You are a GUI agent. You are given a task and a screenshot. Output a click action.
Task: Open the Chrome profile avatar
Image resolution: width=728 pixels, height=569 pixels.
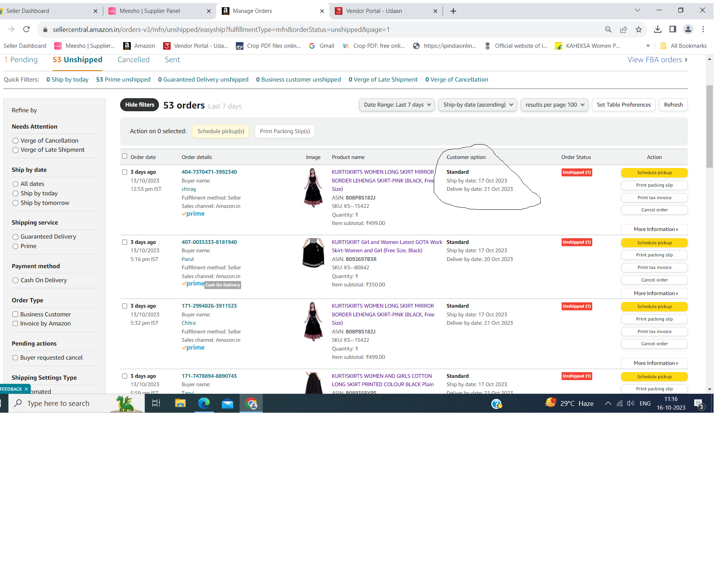coord(688,29)
